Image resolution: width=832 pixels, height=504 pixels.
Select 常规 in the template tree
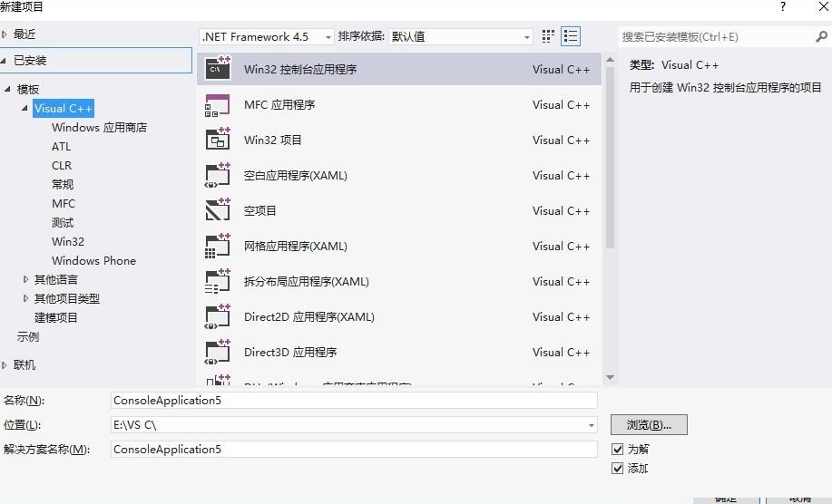pos(63,184)
